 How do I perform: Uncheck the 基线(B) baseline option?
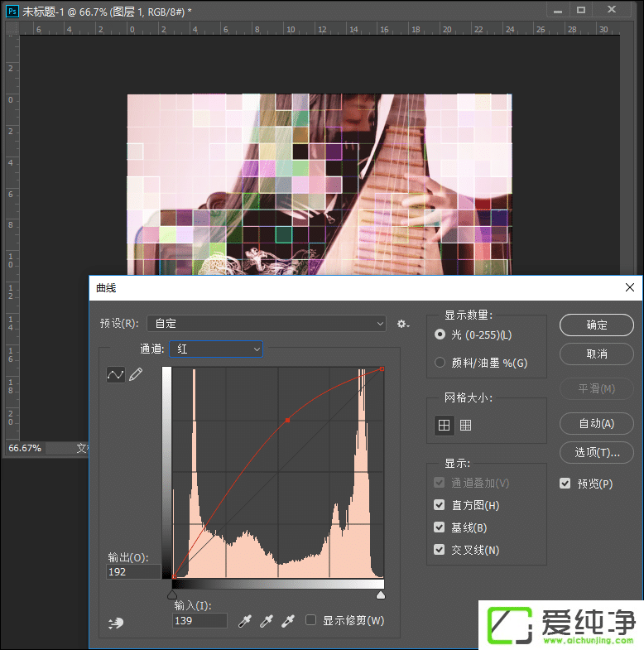click(440, 527)
